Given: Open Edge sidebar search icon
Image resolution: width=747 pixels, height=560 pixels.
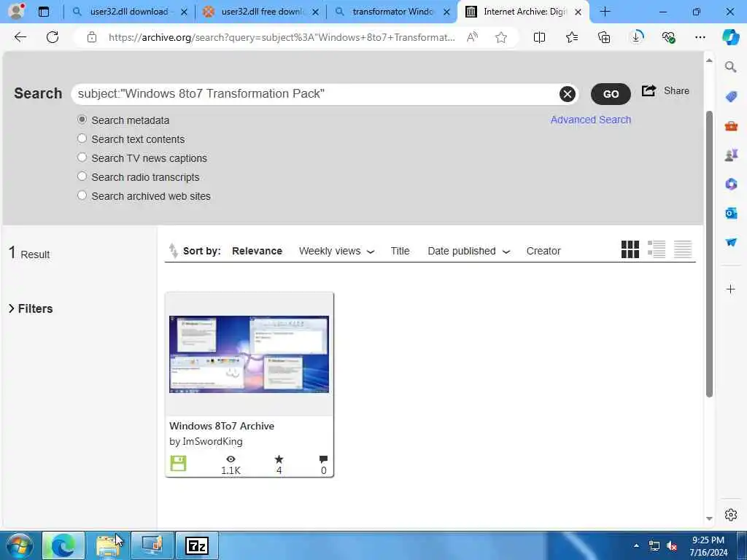Looking at the screenshot, I should (x=730, y=67).
